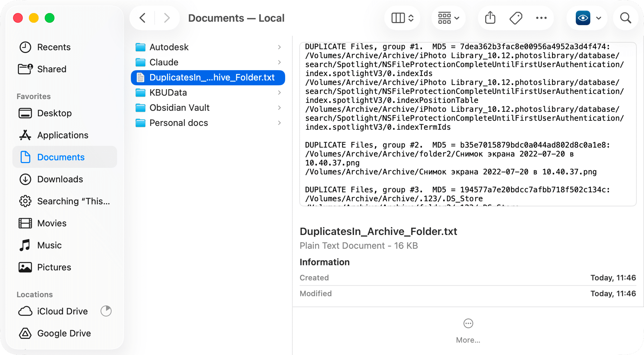The width and height of the screenshot is (644, 355).
Task: Select the Autodesk folder
Action: 208,47
